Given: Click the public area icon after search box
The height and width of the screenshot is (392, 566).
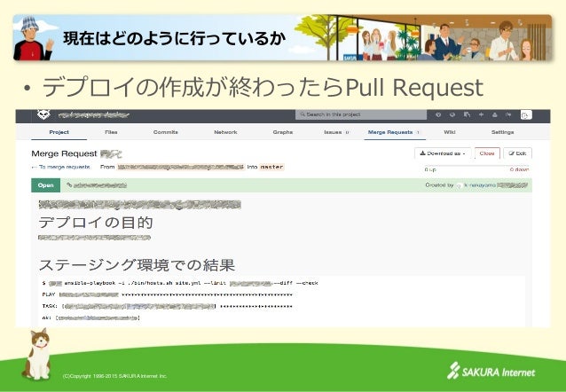Looking at the screenshot, I should click(438, 114).
